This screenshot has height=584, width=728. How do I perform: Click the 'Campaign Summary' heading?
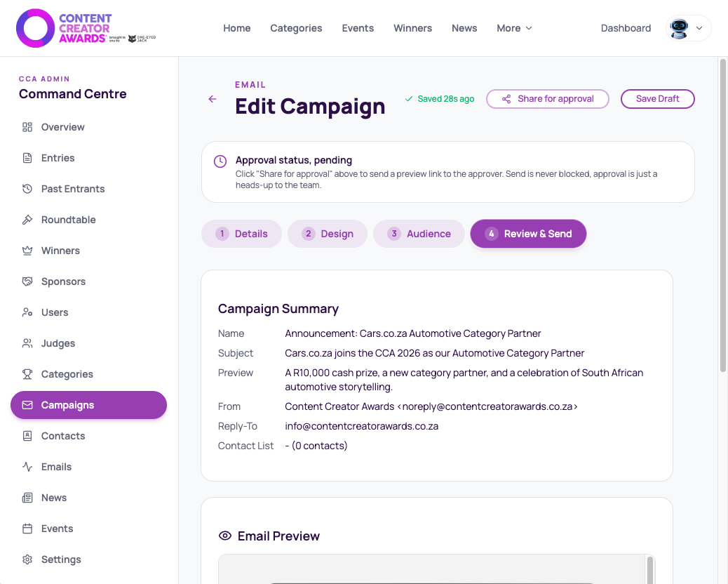point(278,309)
